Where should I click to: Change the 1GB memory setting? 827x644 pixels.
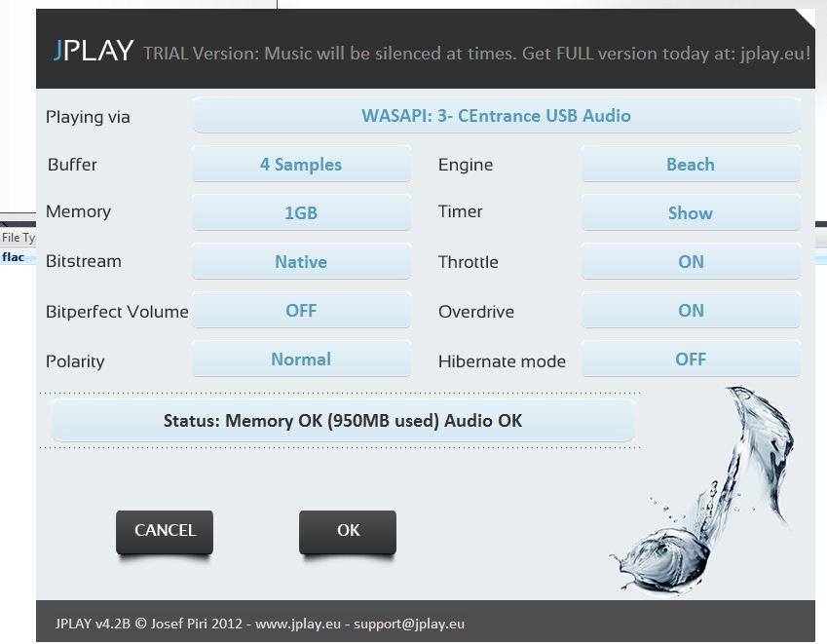pyautogui.click(x=301, y=213)
